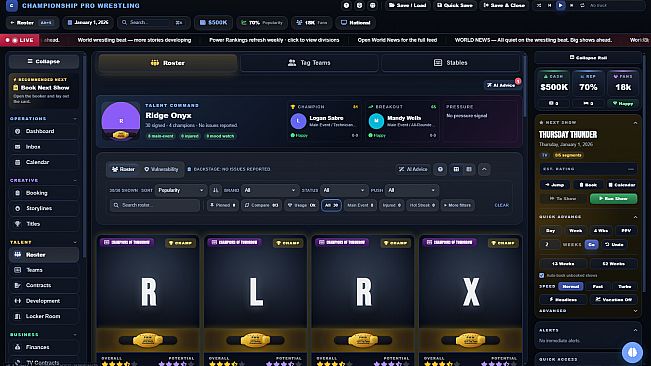Expand More filters
Image resolution: width=651 pixels, height=366 pixels.
tap(458, 205)
